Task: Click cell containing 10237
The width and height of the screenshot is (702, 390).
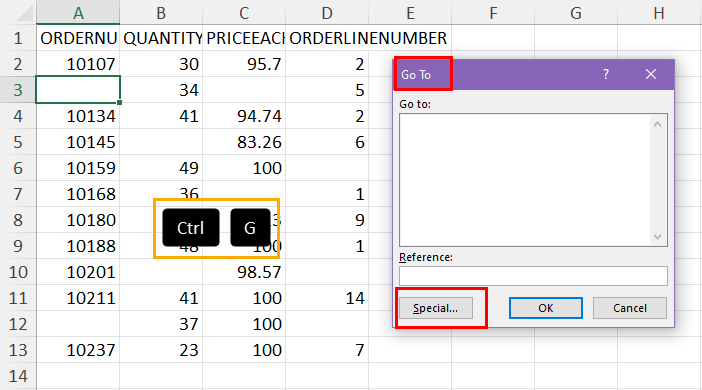Action: 78,350
